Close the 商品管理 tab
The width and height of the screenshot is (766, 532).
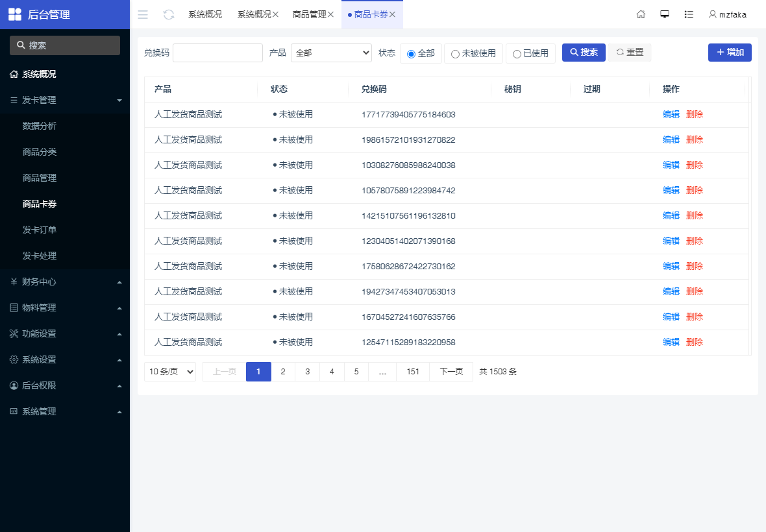coord(330,15)
